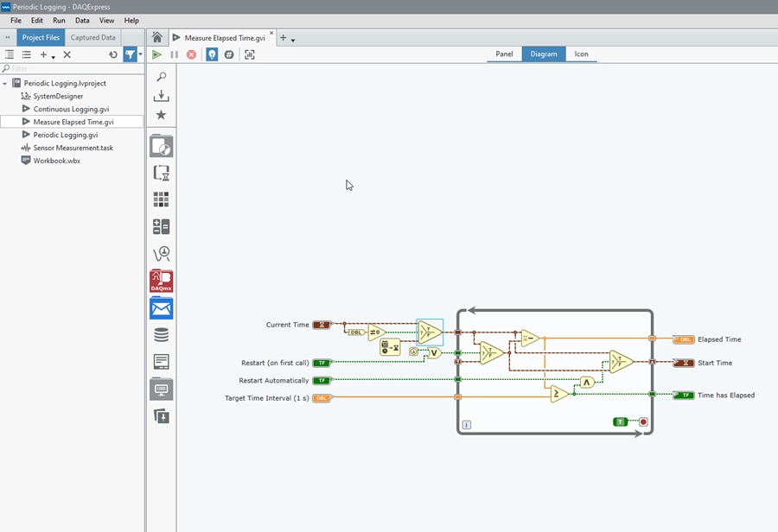Toggle the project files filter button
The width and height of the screenshot is (778, 532).
tap(130, 54)
